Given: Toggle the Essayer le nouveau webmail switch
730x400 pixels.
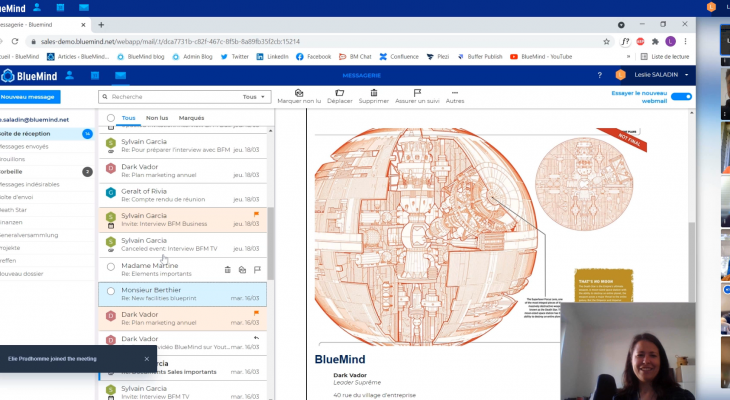Looking at the screenshot, I should [x=682, y=96].
